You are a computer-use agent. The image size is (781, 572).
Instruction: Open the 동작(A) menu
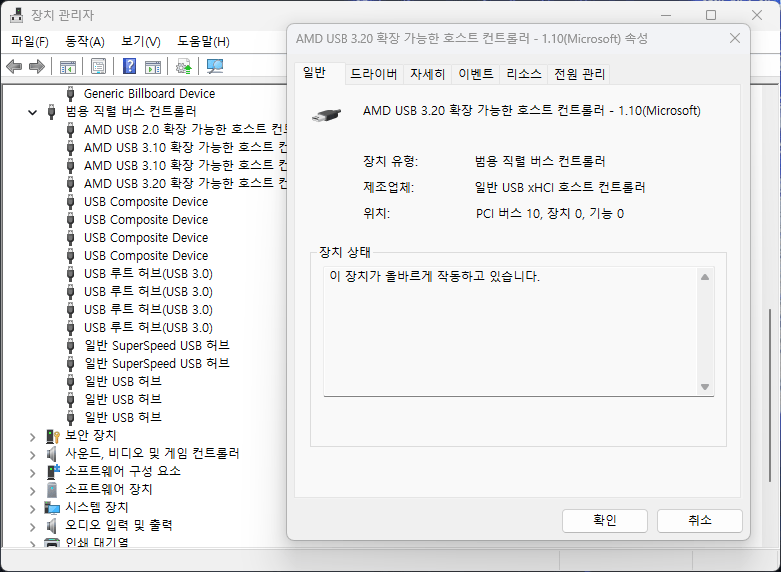(84, 41)
